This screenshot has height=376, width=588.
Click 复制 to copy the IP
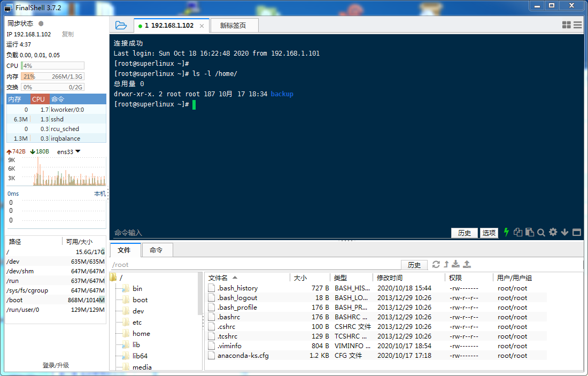[x=68, y=34]
